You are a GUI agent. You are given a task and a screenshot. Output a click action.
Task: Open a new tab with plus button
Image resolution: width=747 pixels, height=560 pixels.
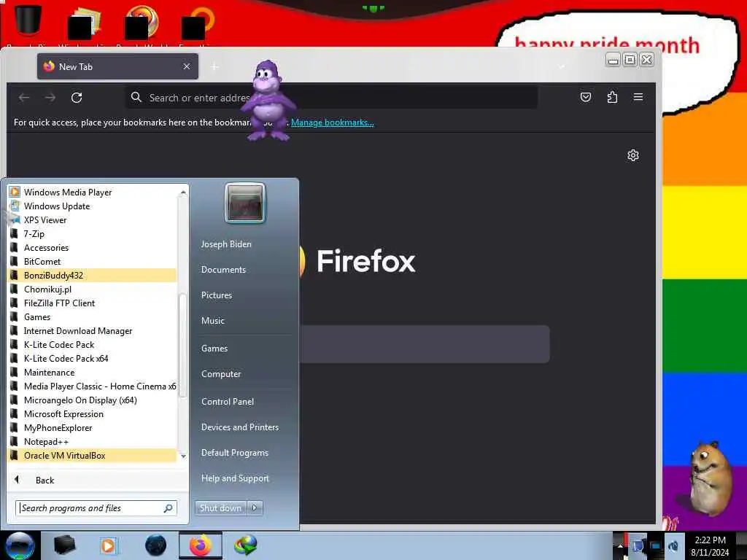214,66
